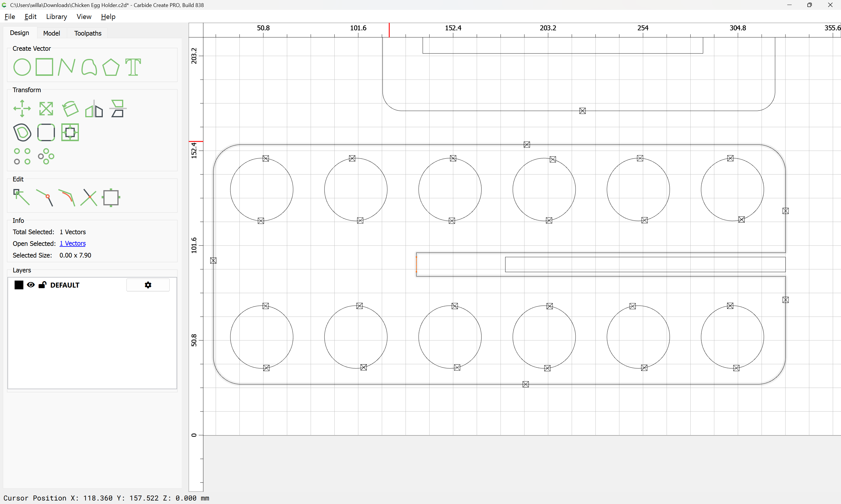The width and height of the screenshot is (841, 504).
Task: Pick the Regular Polygon tool
Action: pos(111,67)
